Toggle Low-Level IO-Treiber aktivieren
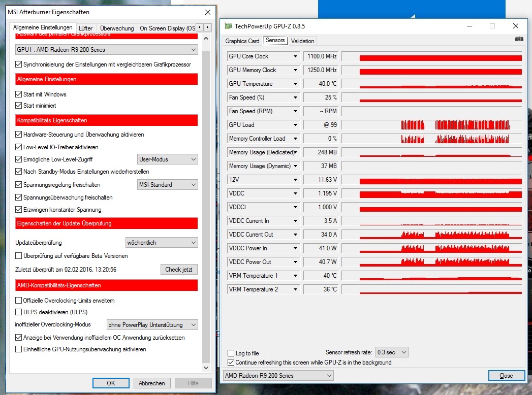The width and height of the screenshot is (532, 395). (19, 147)
